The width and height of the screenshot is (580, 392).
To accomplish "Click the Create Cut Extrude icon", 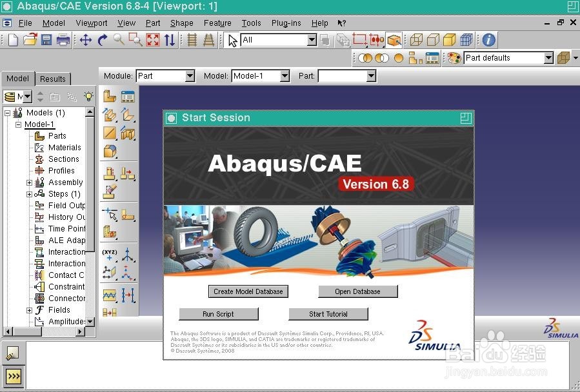I will (128, 133).
